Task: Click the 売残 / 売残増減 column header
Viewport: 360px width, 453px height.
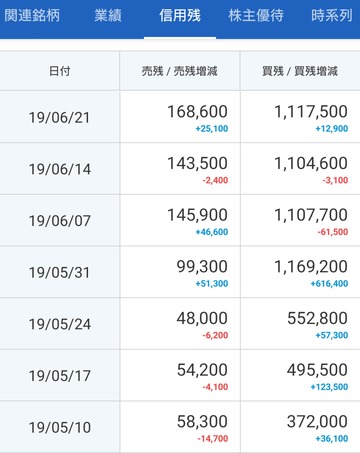Action: pos(180,71)
